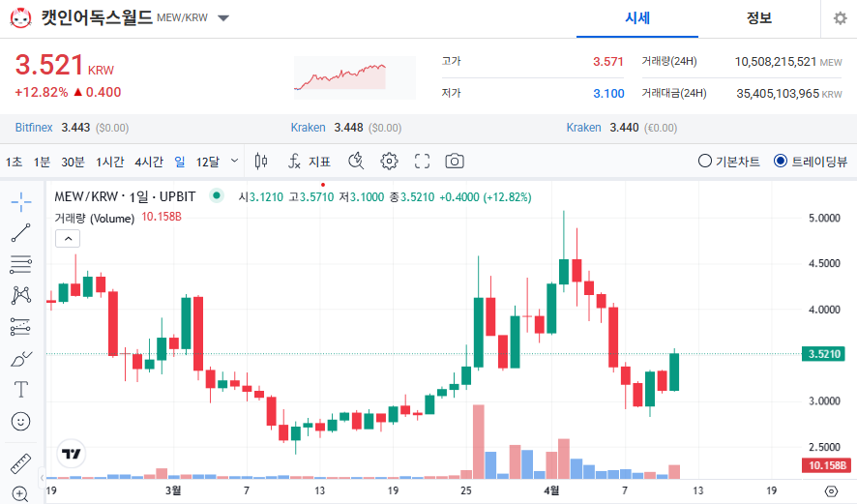Select the 1초 timeframe
Image resolution: width=857 pixels, height=504 pixels.
pos(15,162)
